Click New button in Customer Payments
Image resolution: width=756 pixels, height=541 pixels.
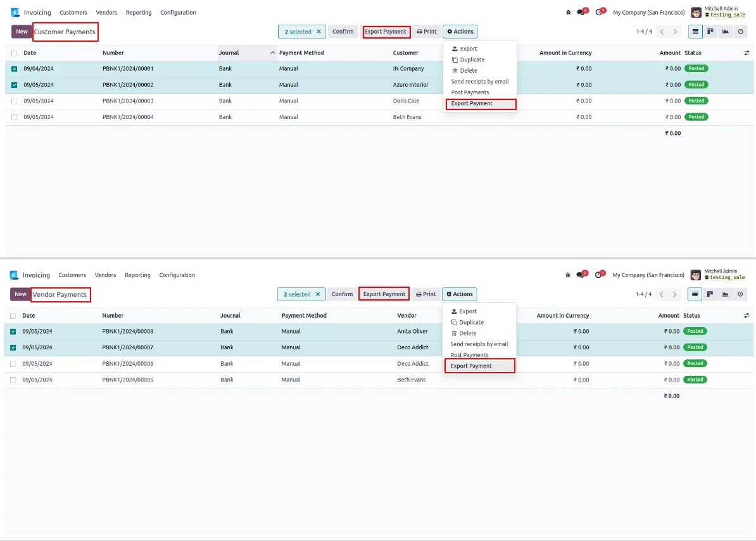(22, 32)
